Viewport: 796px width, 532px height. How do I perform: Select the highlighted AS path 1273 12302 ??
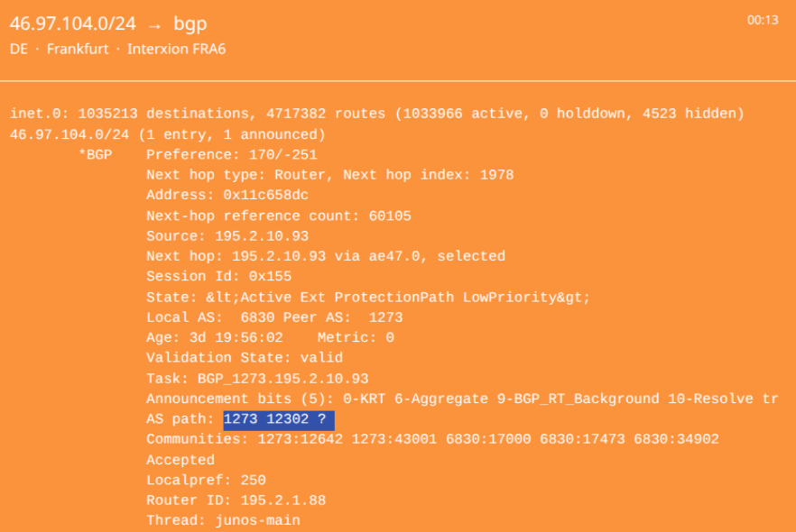pos(279,419)
